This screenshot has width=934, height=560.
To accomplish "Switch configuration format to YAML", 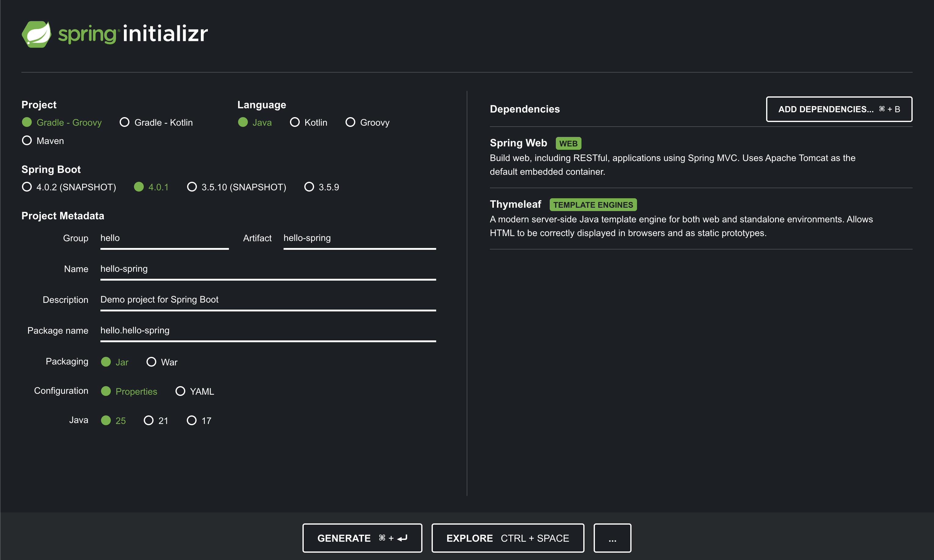I will 180,391.
